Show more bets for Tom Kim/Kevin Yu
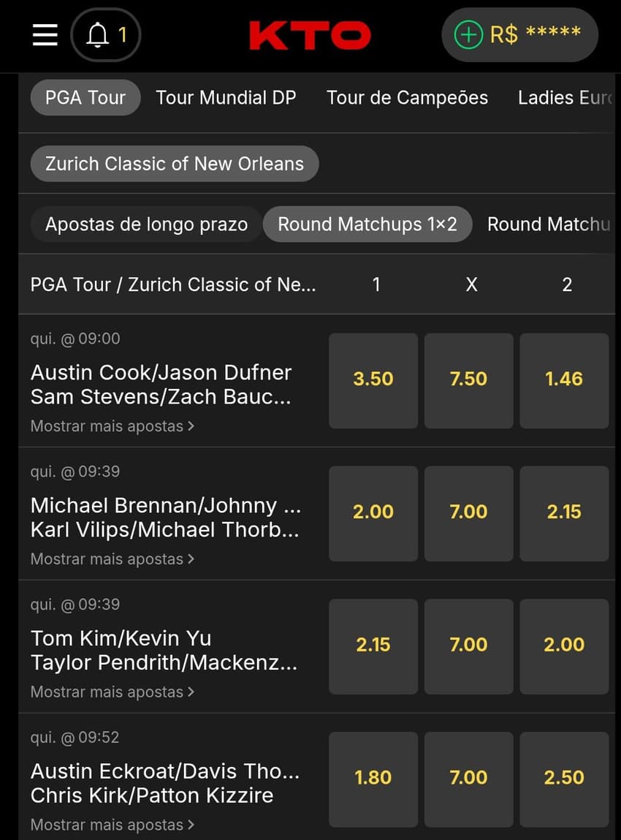 point(113,692)
